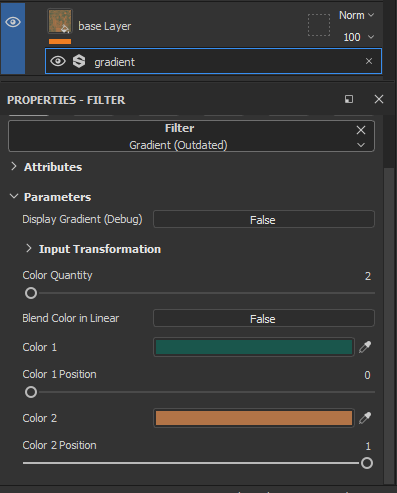Remove the gradient filter with its X

[x=369, y=61]
